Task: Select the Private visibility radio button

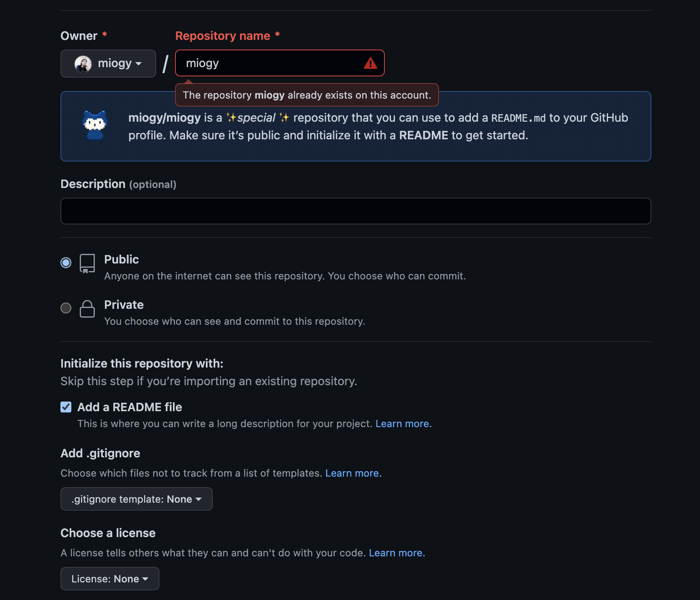Action: (x=66, y=308)
